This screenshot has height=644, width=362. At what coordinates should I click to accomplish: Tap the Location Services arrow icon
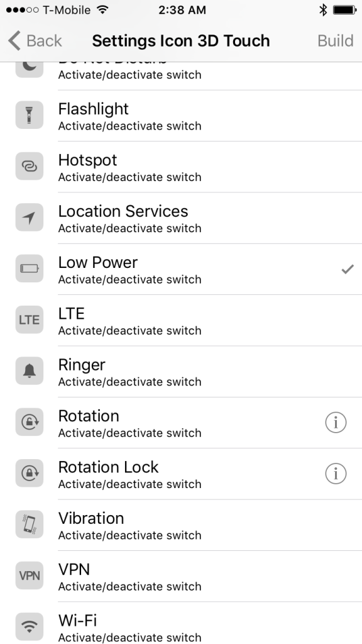tap(29, 217)
